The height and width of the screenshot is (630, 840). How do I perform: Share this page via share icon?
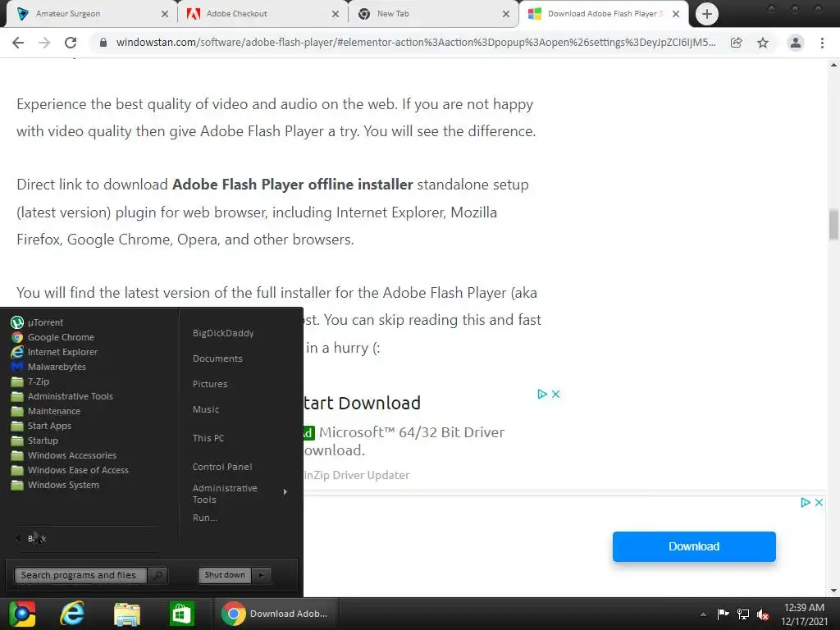[x=737, y=43]
